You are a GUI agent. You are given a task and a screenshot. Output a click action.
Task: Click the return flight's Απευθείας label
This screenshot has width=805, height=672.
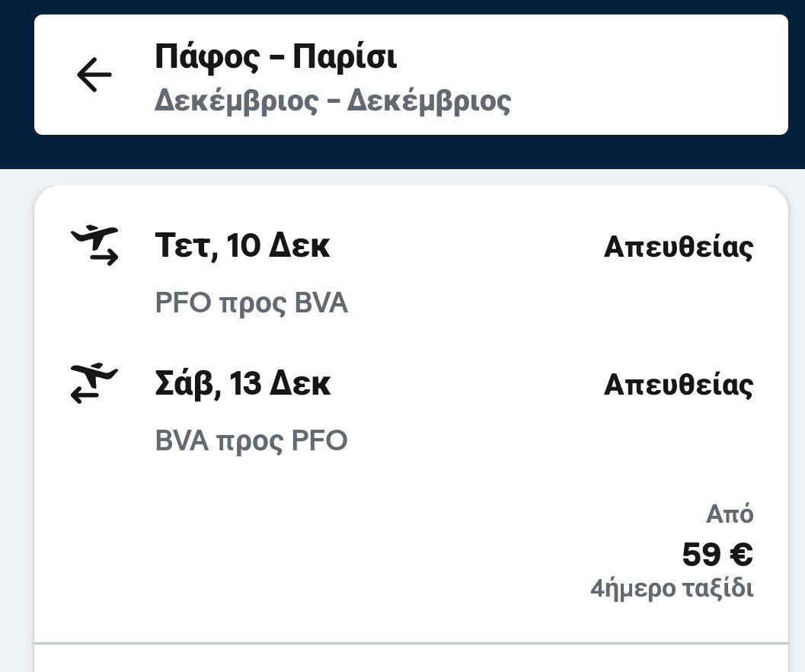(678, 384)
